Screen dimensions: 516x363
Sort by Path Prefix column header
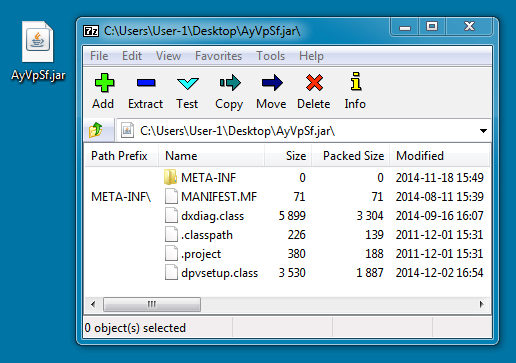[121, 156]
